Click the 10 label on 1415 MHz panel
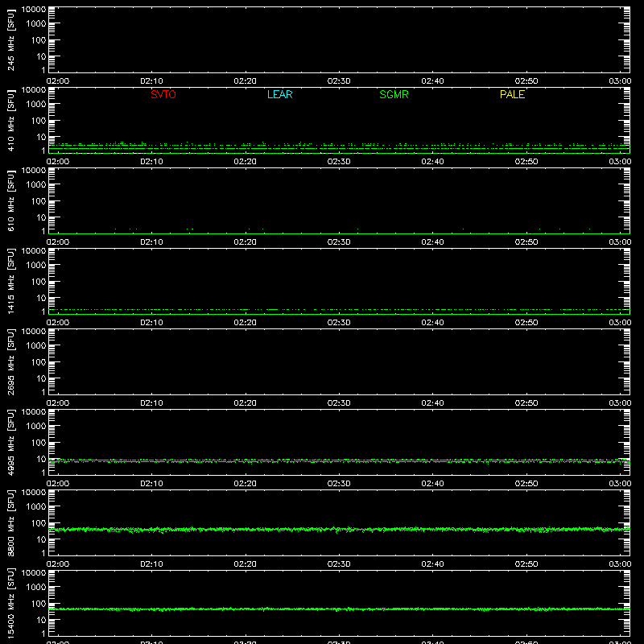The height and width of the screenshot is (644, 644). pyautogui.click(x=41, y=298)
